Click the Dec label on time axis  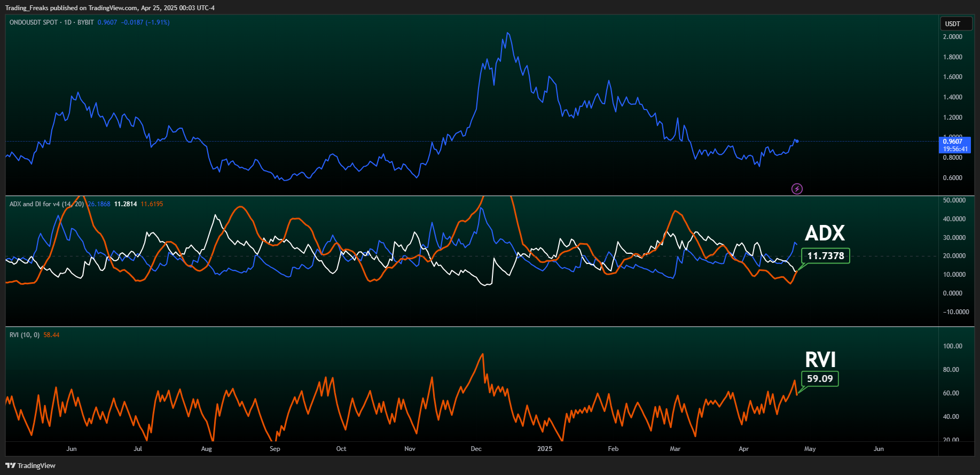(x=476, y=449)
